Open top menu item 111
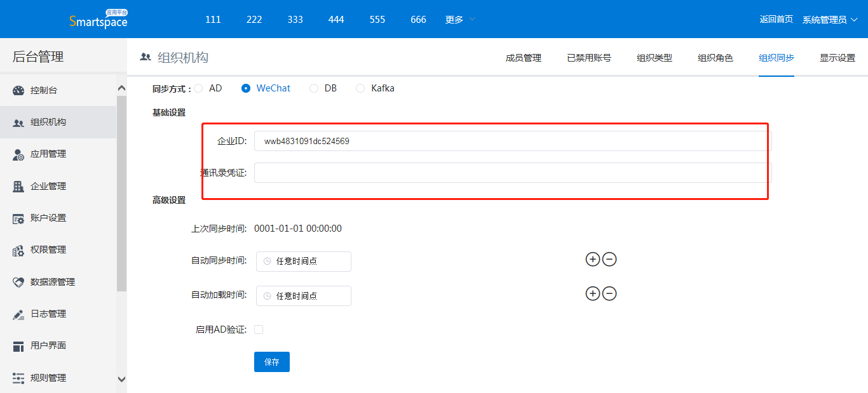The width and height of the screenshot is (868, 393). point(214,20)
